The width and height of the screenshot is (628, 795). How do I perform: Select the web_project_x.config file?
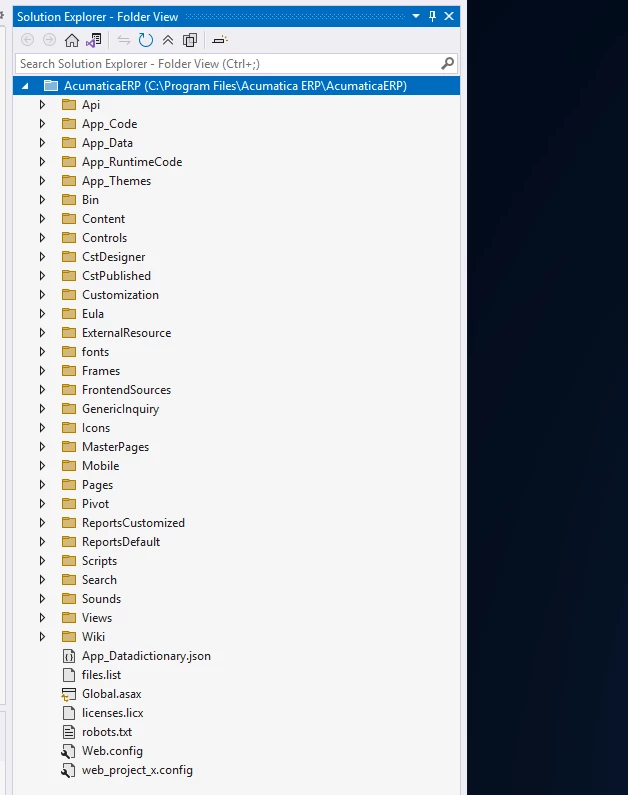137,770
